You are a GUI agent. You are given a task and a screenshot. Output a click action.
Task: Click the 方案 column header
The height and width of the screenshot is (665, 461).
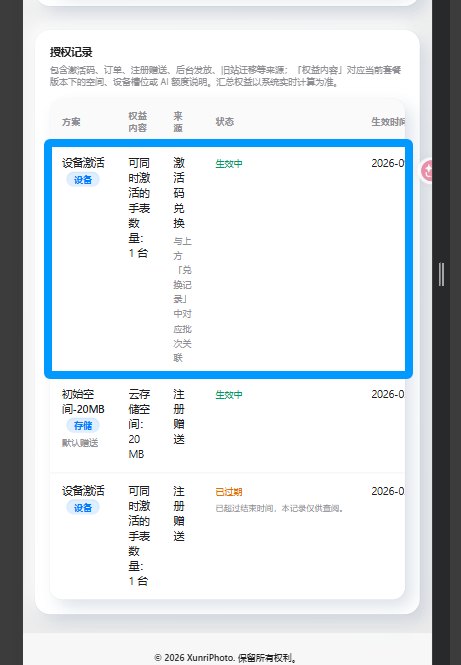click(x=71, y=122)
